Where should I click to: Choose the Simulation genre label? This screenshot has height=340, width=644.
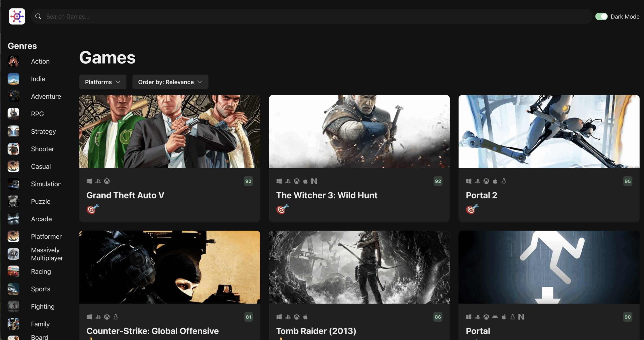pyautogui.click(x=46, y=184)
